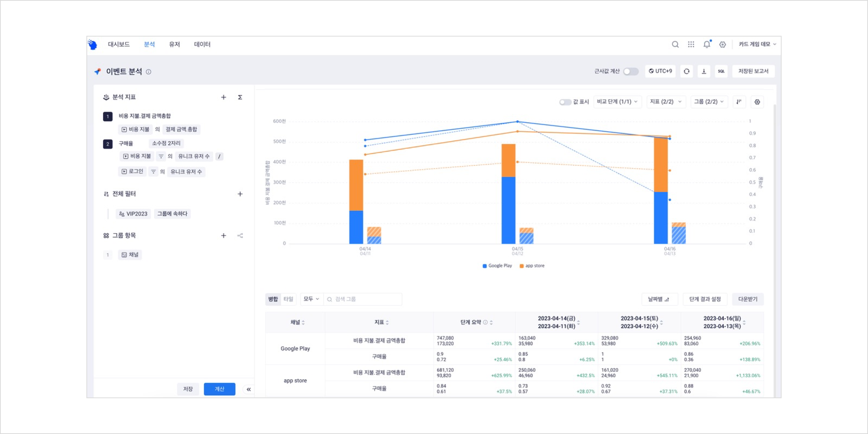
Task: Toggle the 근사값 계산 switch
Action: (631, 71)
